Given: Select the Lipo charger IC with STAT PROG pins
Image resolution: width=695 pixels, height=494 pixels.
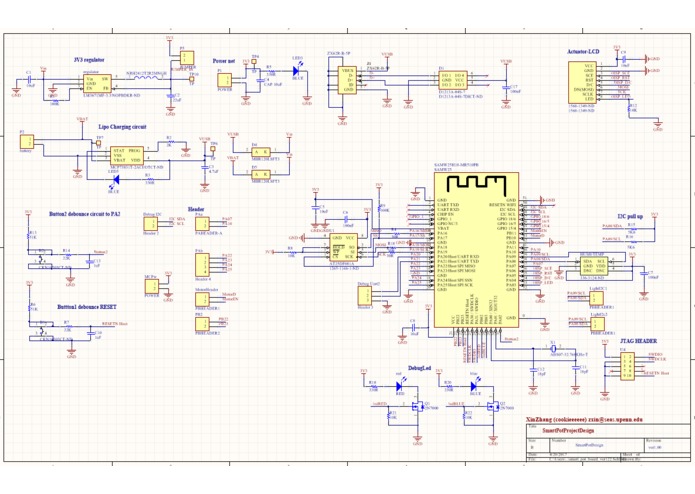Looking at the screenshot, I should pyautogui.click(x=127, y=155).
